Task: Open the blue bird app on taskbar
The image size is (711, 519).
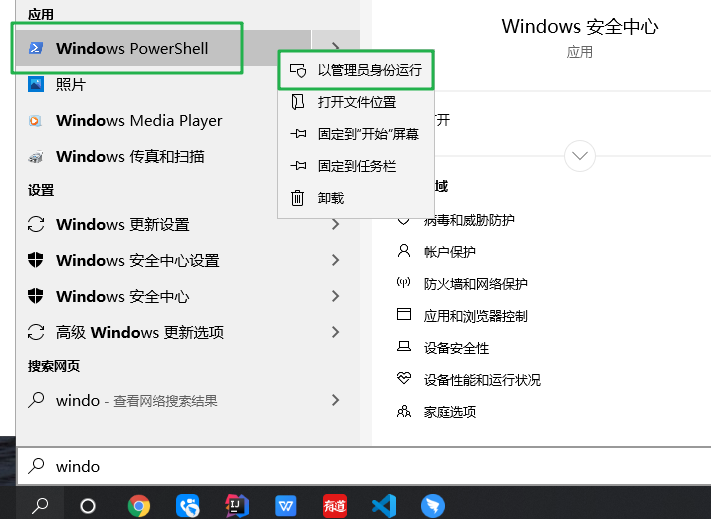Action: 433,505
